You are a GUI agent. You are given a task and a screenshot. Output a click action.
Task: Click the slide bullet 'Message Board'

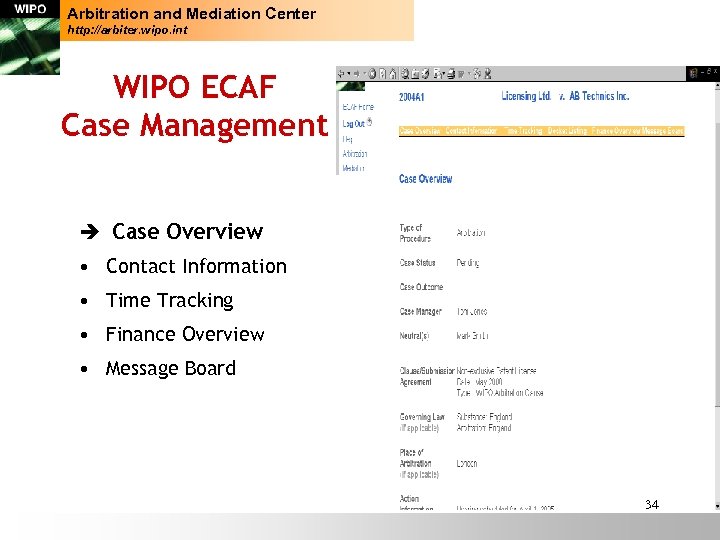(171, 368)
